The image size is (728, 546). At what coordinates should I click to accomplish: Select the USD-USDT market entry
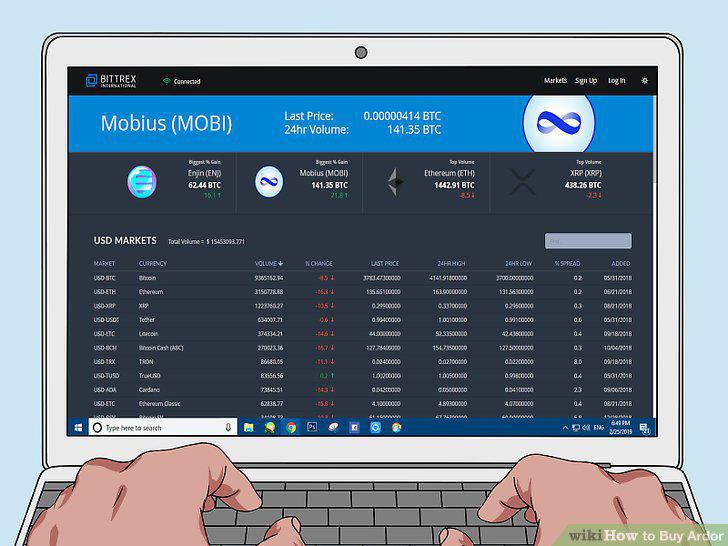tap(106, 320)
